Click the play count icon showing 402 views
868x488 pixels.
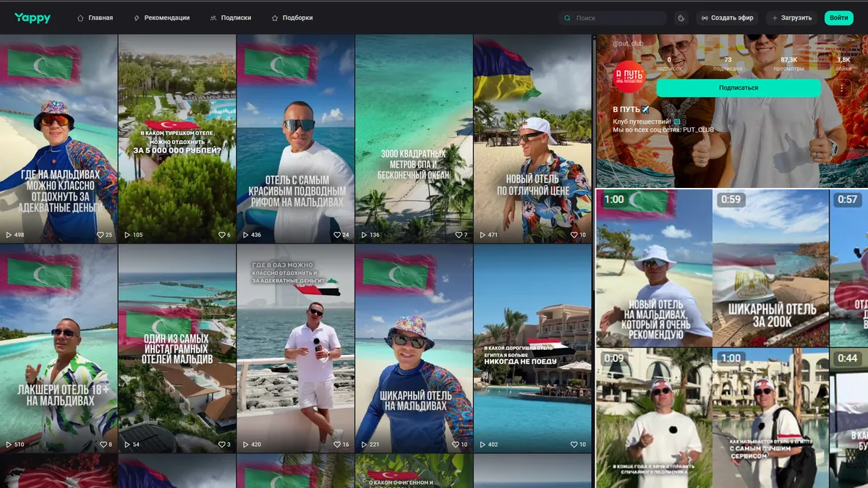point(482,445)
